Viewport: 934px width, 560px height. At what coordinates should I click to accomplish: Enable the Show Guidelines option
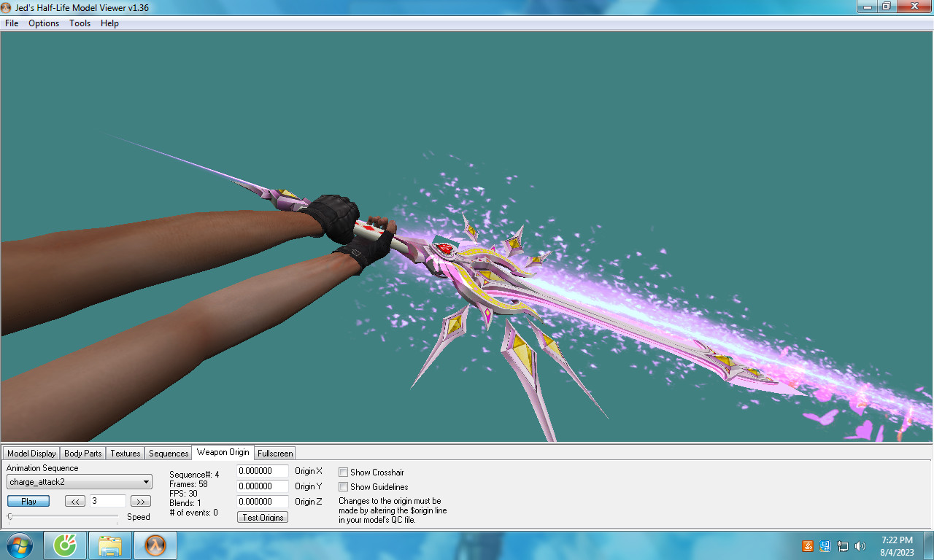(343, 486)
